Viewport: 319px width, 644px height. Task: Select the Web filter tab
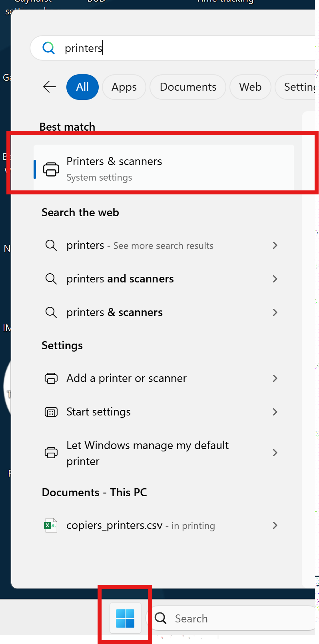[x=250, y=87]
